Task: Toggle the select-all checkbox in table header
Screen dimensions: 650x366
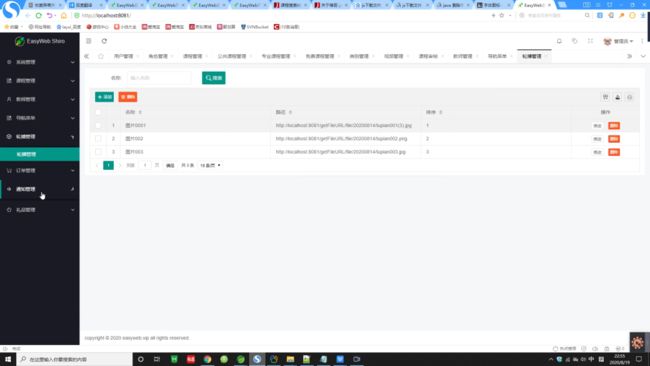Action: [x=98, y=112]
